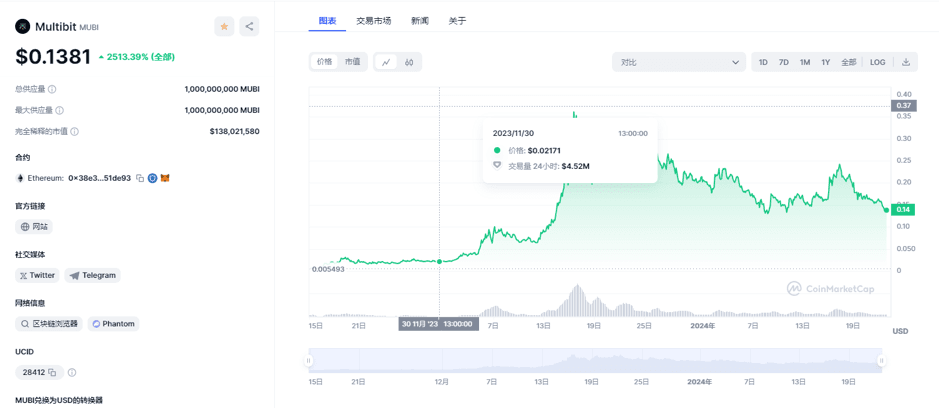Select the 价格 chart mode
The image size is (939, 408).
(325, 62)
